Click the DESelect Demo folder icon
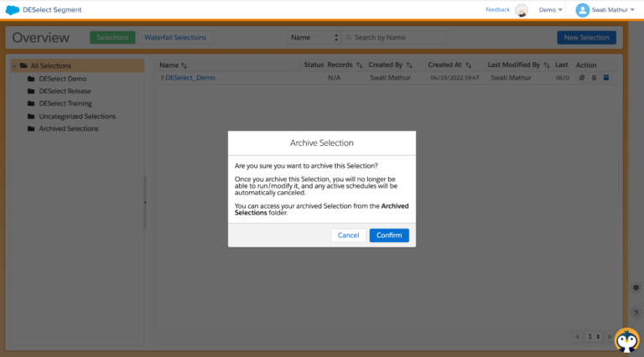 pyautogui.click(x=31, y=79)
